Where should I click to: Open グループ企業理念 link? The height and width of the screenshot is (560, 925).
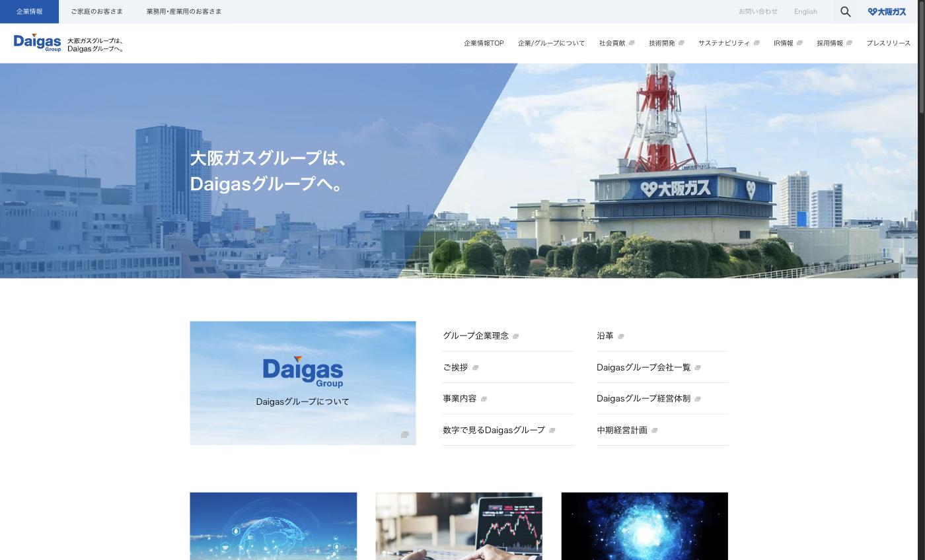[x=476, y=335]
